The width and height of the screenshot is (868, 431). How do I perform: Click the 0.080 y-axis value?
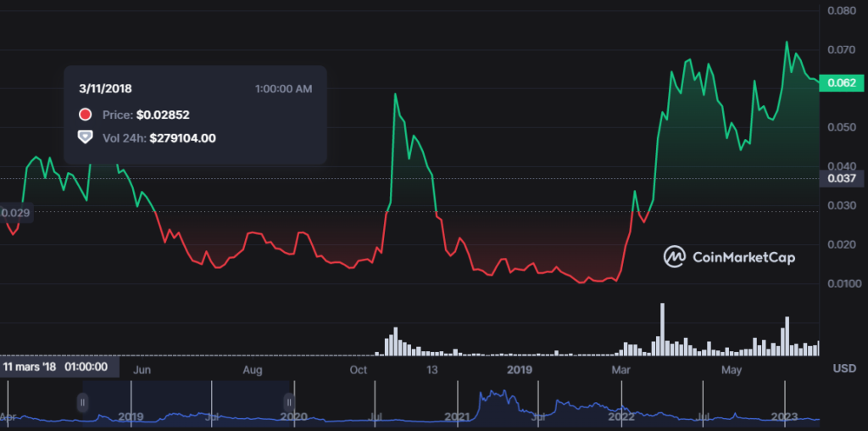point(842,10)
